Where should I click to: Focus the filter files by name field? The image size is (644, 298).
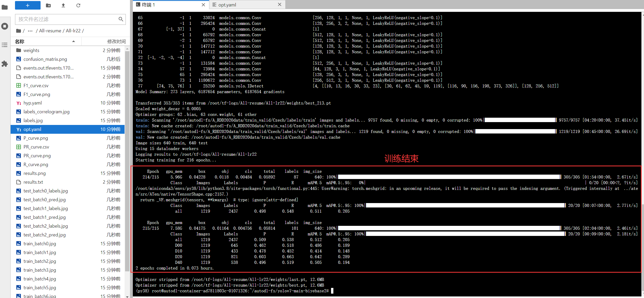pyautogui.click(x=70, y=19)
